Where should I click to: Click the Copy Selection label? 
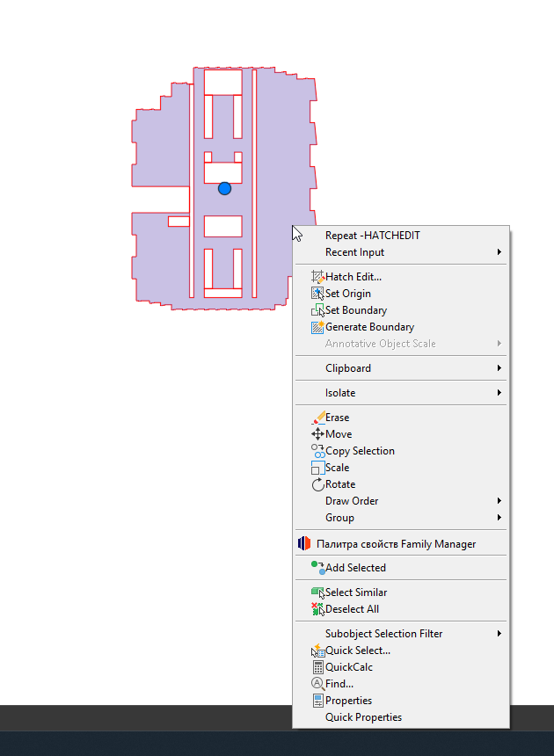click(x=360, y=451)
